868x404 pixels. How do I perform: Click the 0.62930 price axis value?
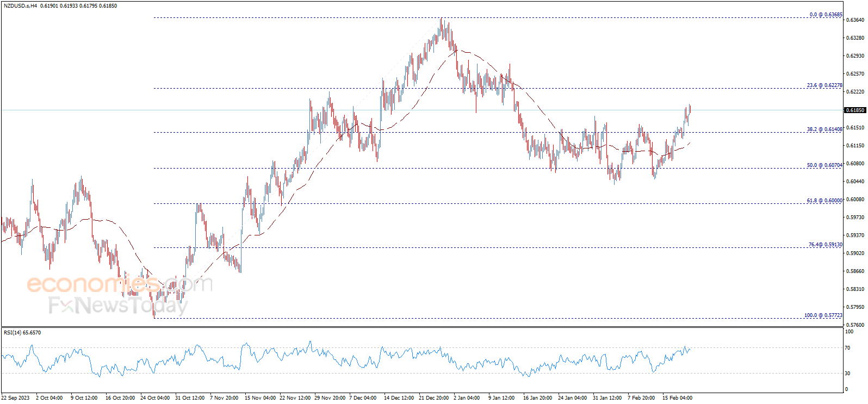pyautogui.click(x=855, y=56)
